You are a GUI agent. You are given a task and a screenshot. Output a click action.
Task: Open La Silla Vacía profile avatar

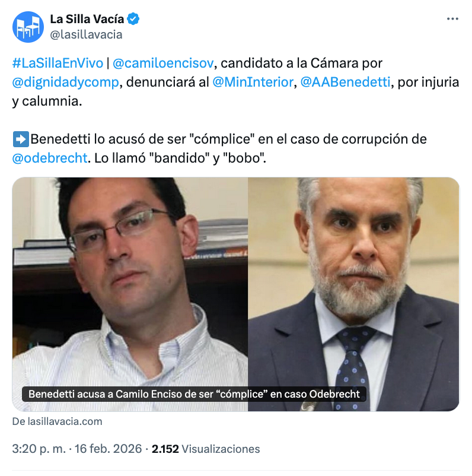(28, 27)
